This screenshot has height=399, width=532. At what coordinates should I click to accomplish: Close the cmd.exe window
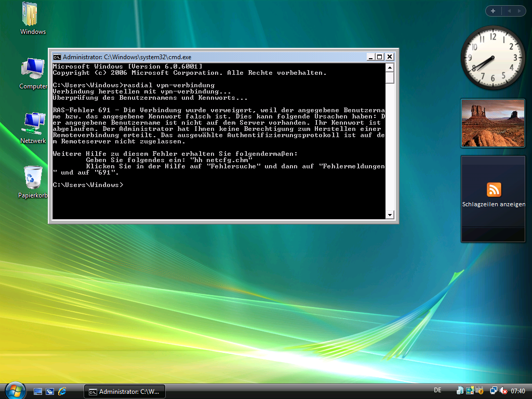point(390,57)
